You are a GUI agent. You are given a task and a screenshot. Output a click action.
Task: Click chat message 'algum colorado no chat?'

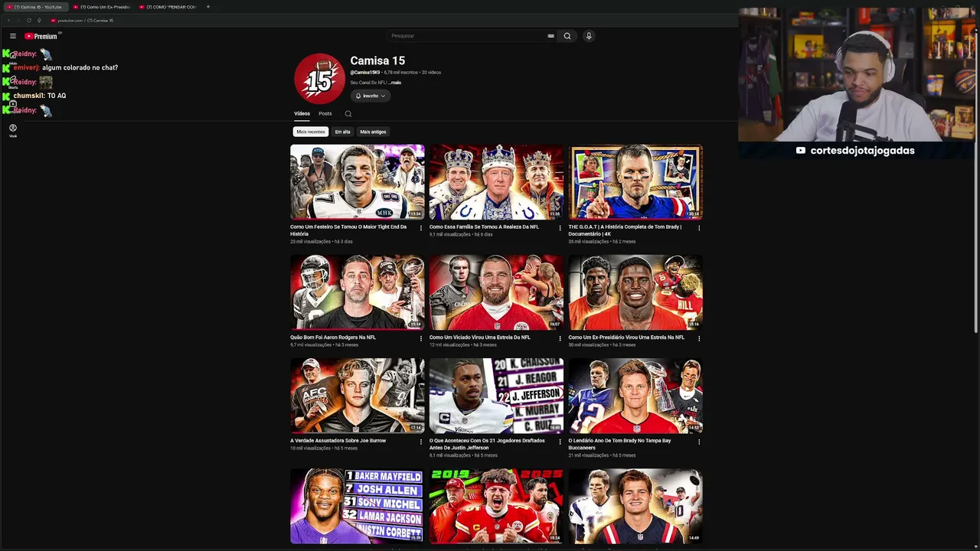point(80,67)
